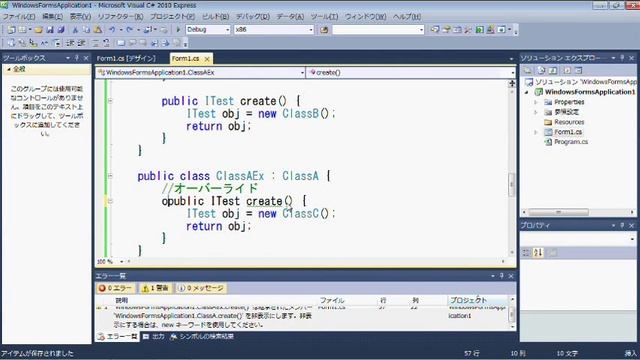Click the Decrease indent icon

pos(70,42)
